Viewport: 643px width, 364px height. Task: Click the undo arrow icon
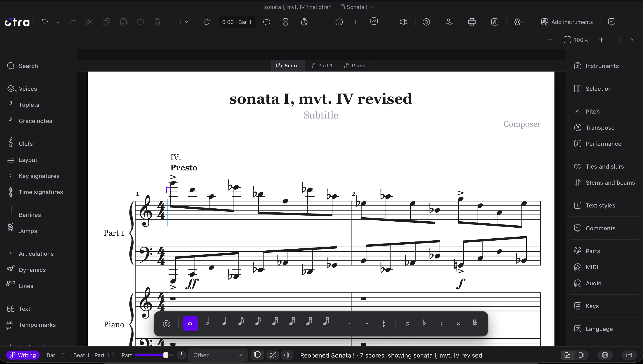click(x=45, y=22)
